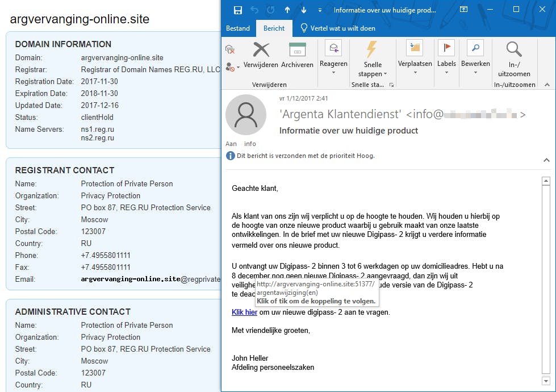Collapse the message header with chevron

(x=546, y=160)
